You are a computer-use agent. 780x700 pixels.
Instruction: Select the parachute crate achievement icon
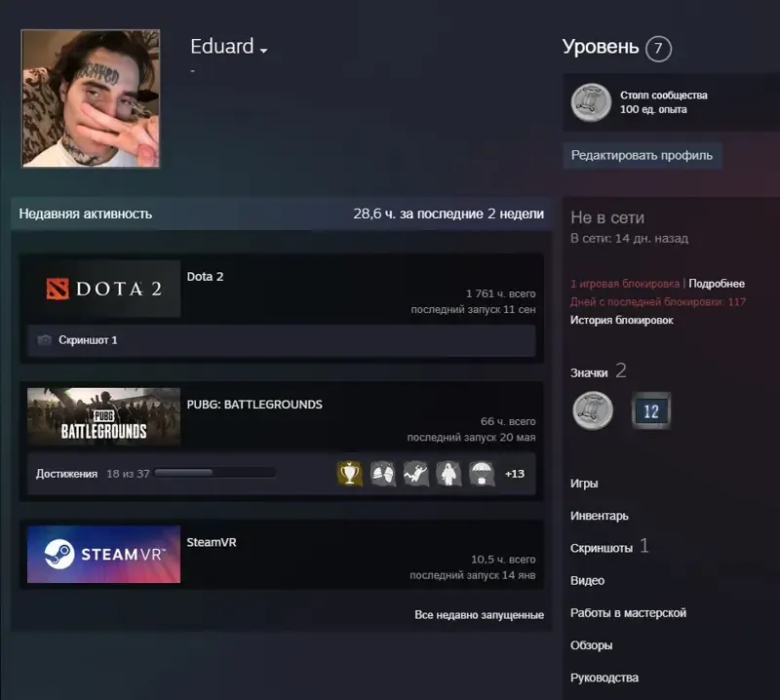482,473
